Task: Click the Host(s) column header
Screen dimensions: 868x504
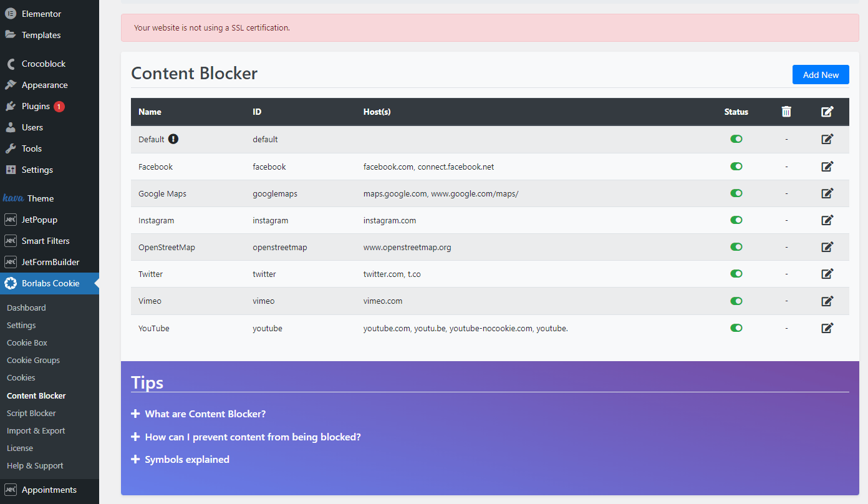Action: (377, 112)
